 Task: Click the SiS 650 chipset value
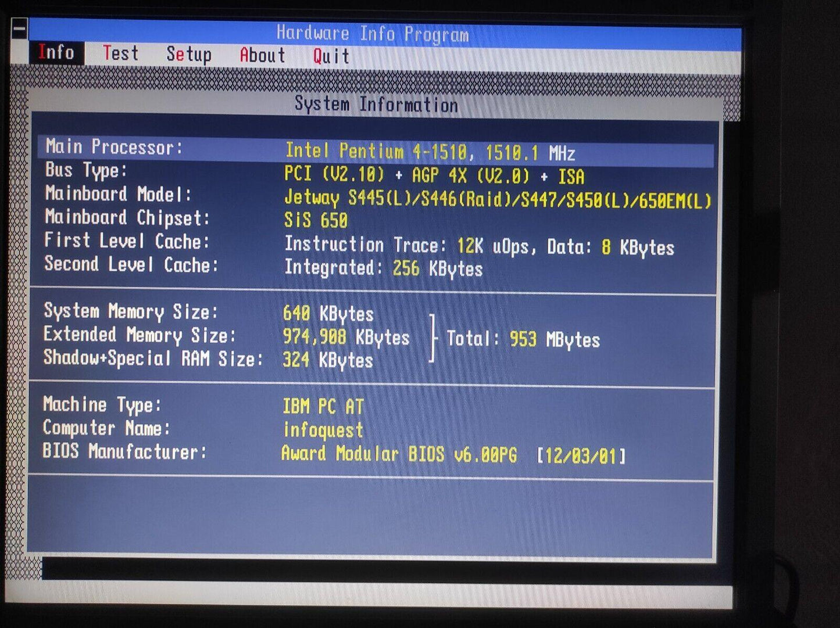(x=316, y=221)
